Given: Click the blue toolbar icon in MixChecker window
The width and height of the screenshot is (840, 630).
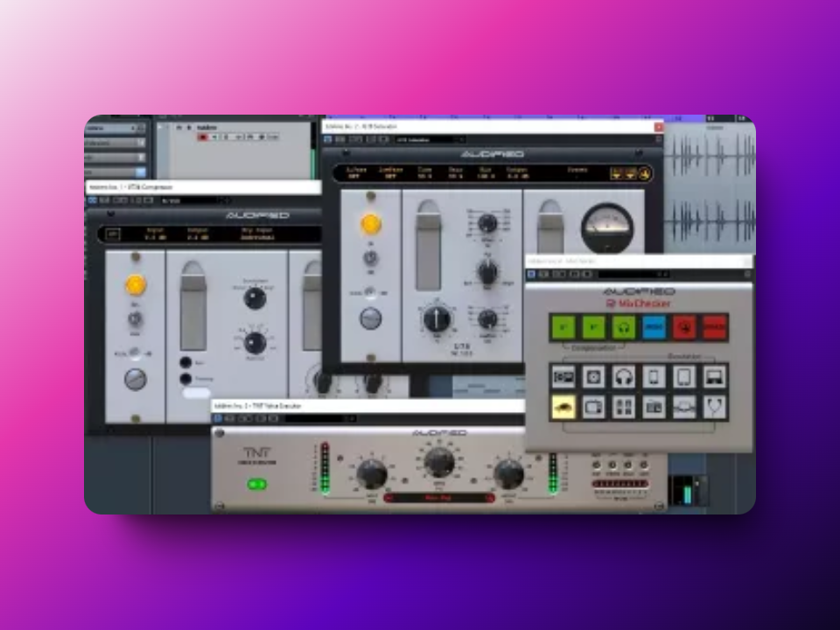Looking at the screenshot, I should (531, 274).
